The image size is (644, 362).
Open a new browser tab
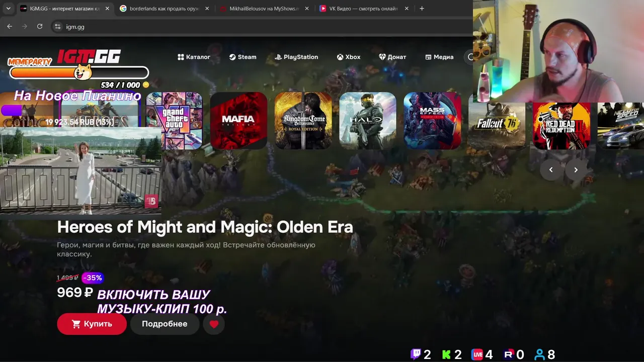pos(422,9)
